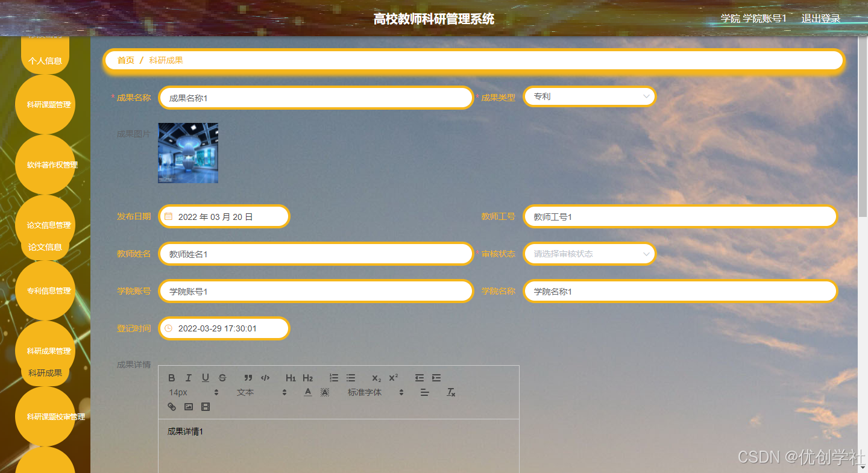Open the 成果类型 dropdown showing 专利

(x=590, y=96)
